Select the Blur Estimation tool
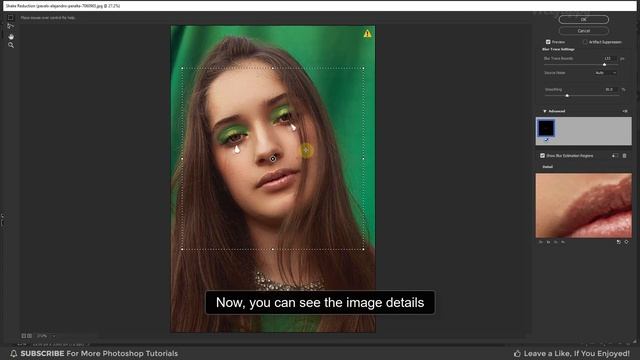The image size is (640, 360). [x=11, y=18]
